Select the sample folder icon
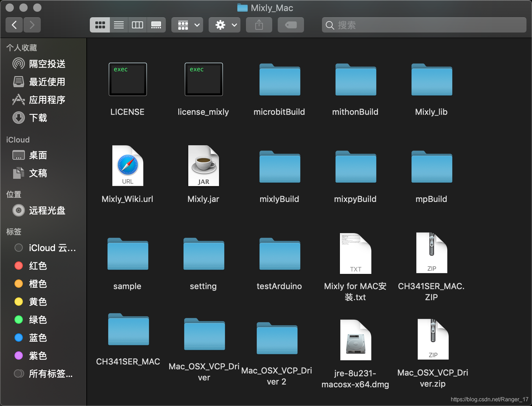 tap(128, 254)
